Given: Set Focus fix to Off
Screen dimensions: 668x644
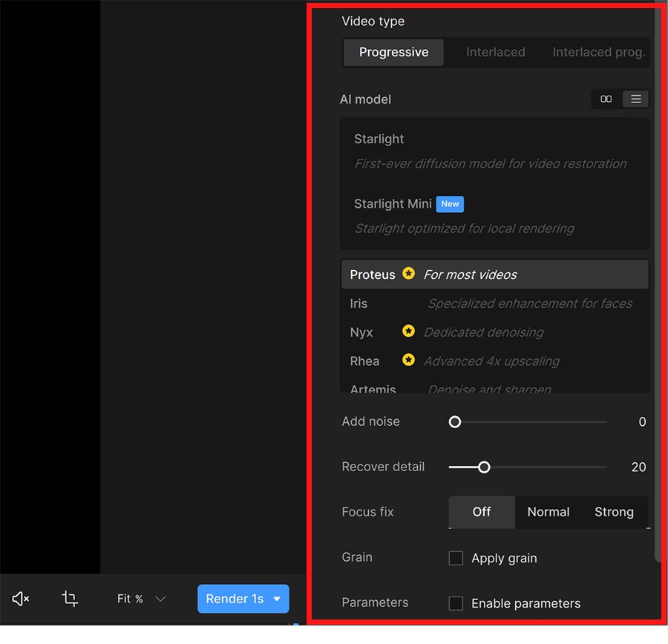Looking at the screenshot, I should coord(482,511).
